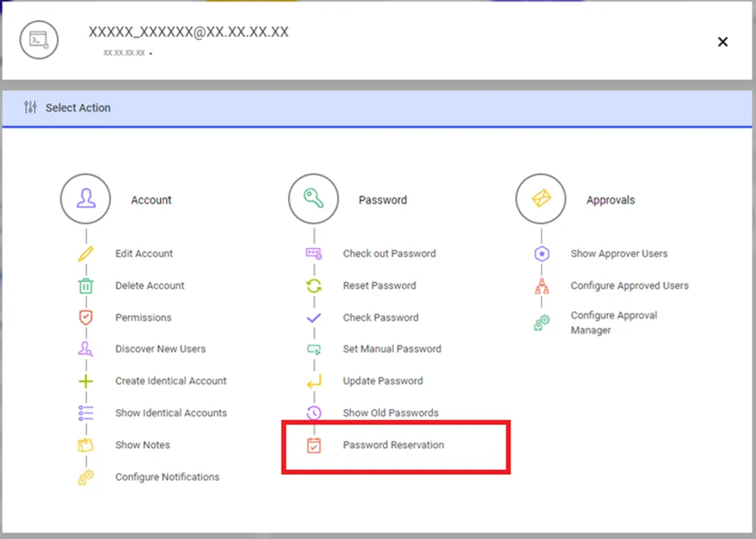Click the Show Notes sticky note icon
The image size is (756, 539).
coord(86,445)
